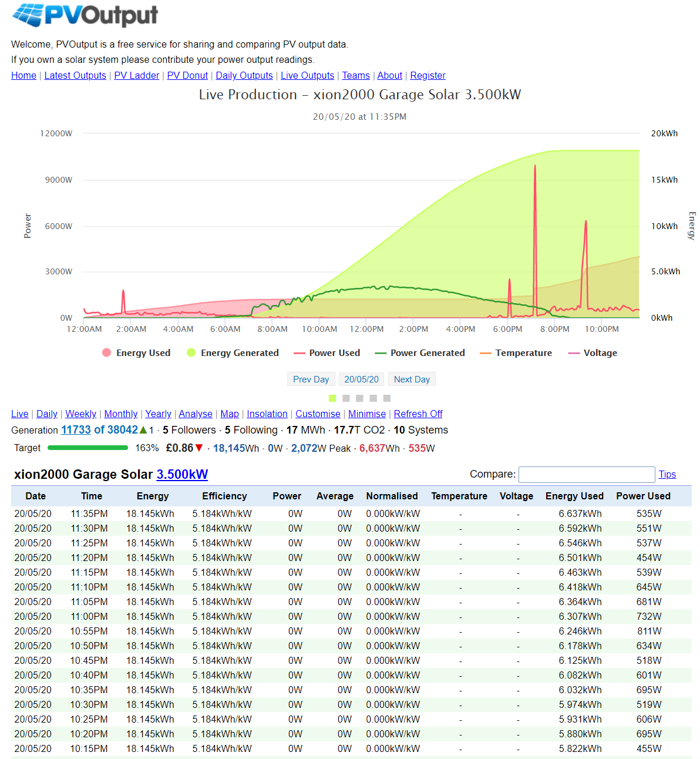700x759 pixels.
Task: Select the green square indicator below the date
Action: 332,398
